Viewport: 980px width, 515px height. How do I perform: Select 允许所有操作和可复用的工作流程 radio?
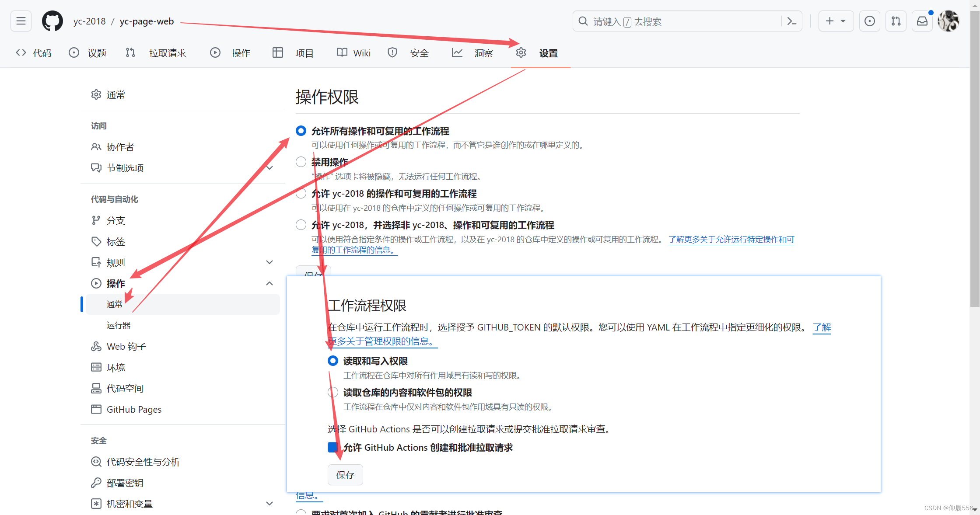coord(301,131)
